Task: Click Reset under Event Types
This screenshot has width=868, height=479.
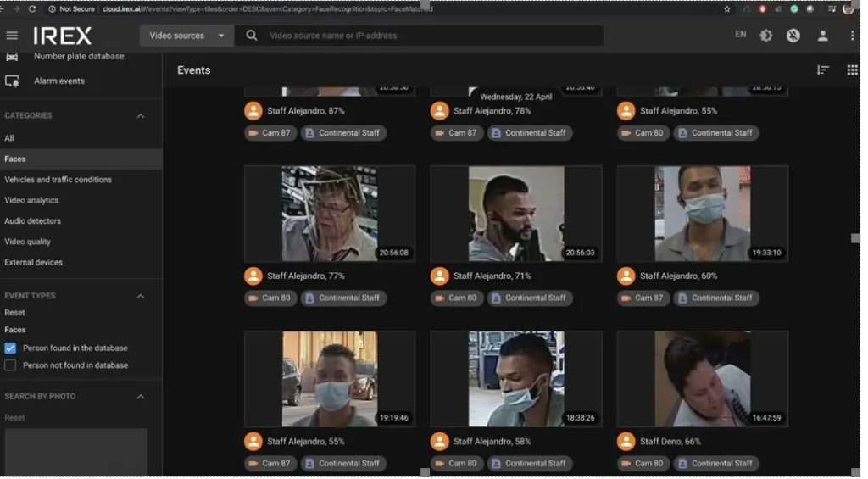Action: click(14, 313)
